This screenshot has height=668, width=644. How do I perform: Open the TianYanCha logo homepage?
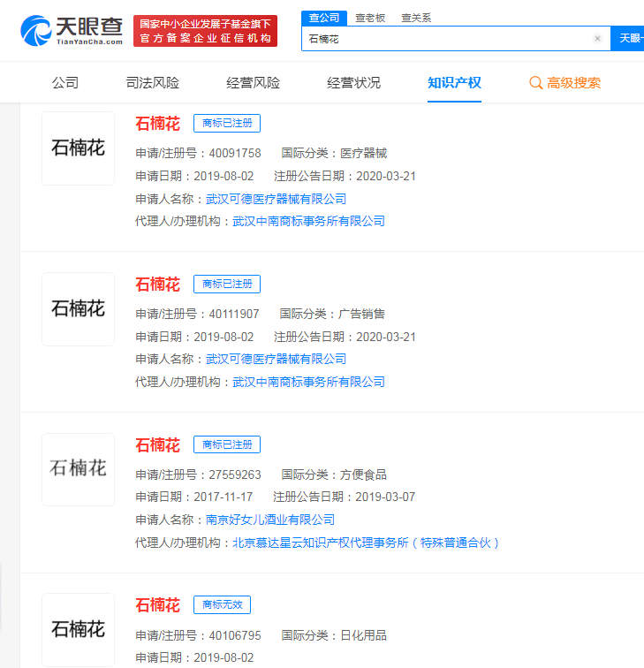tap(72, 31)
